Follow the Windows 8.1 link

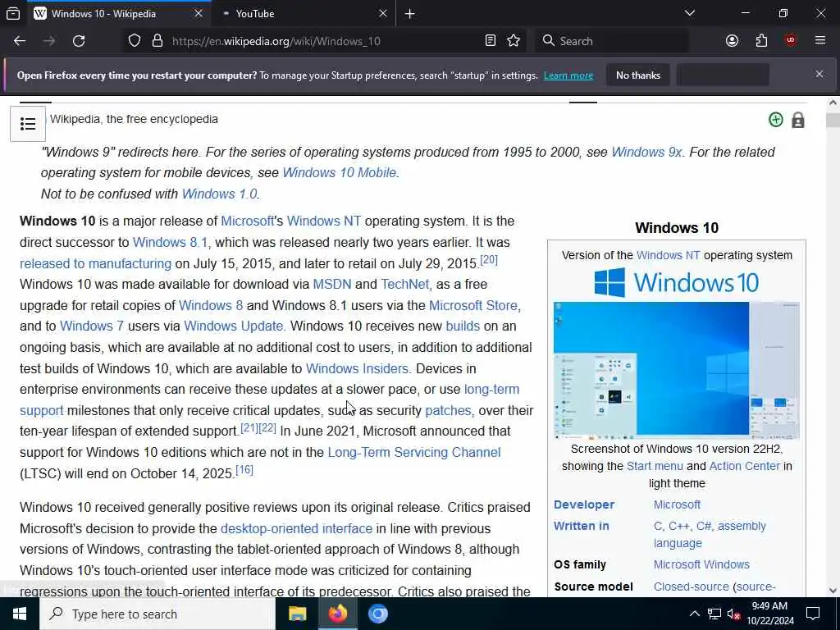pyautogui.click(x=170, y=242)
